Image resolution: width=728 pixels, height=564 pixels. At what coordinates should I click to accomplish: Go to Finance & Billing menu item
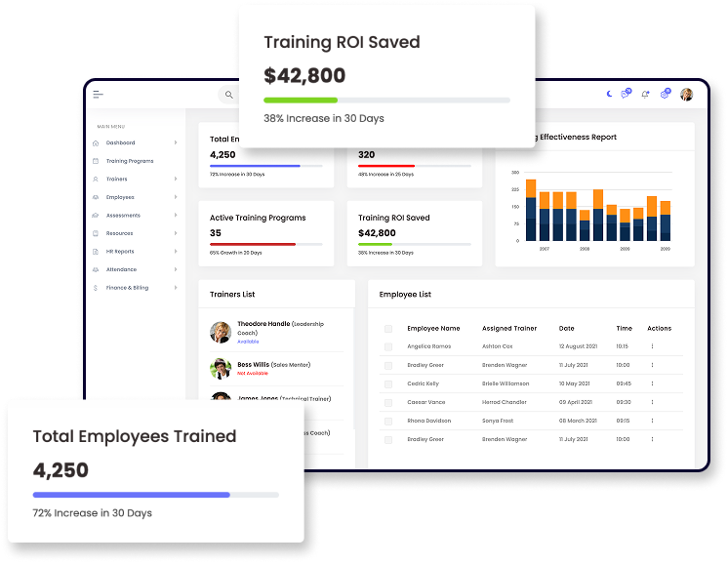(127, 288)
